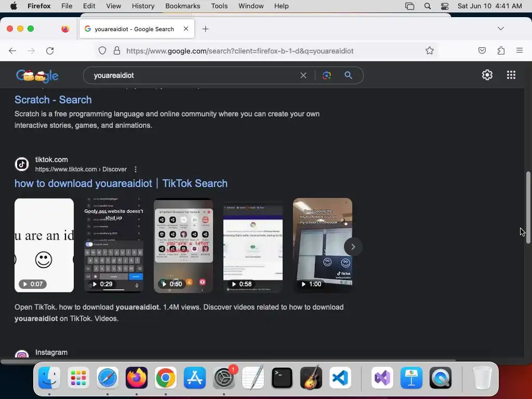The width and height of the screenshot is (532, 399).
Task: Open the Scratch - Search result link
Action: (53, 100)
